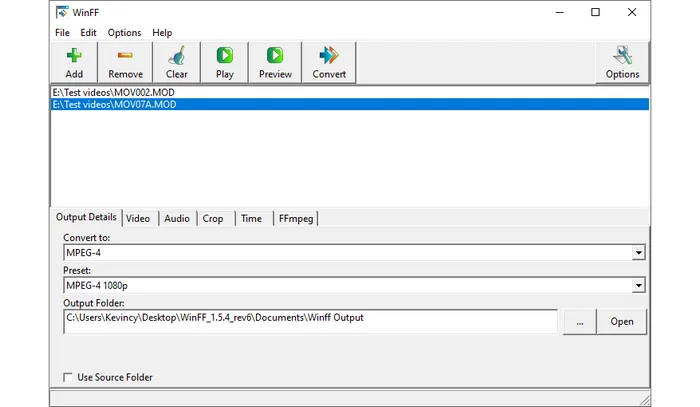Click the WinFF title bar app icon
This screenshot has width=700, height=407.
pyautogui.click(x=62, y=12)
